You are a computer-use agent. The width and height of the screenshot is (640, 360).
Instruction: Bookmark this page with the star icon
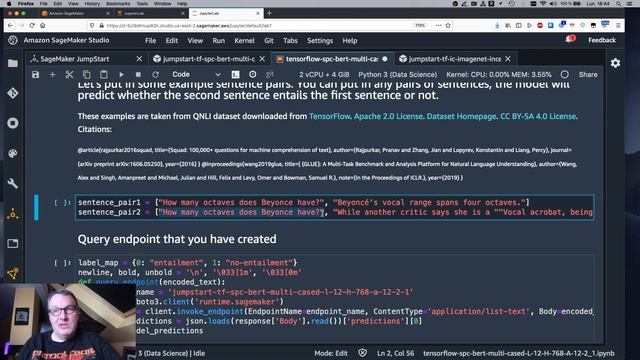point(448,25)
